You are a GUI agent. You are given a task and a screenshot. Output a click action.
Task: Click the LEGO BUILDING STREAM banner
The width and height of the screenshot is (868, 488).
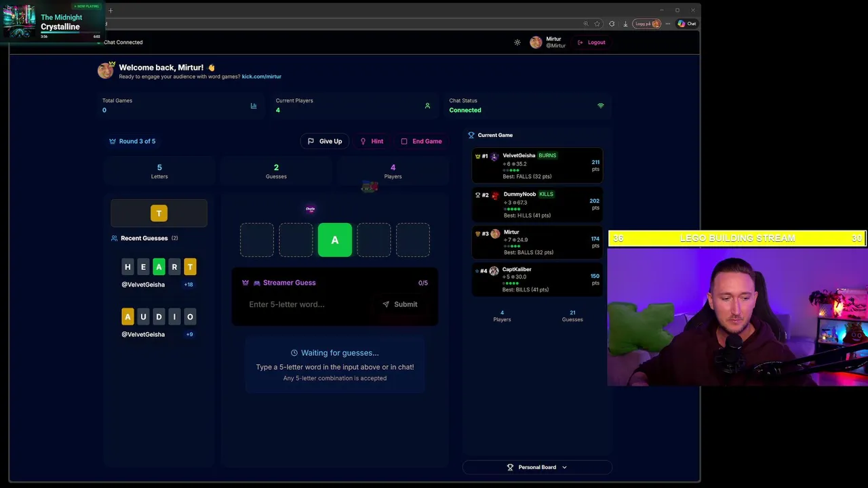coord(738,238)
